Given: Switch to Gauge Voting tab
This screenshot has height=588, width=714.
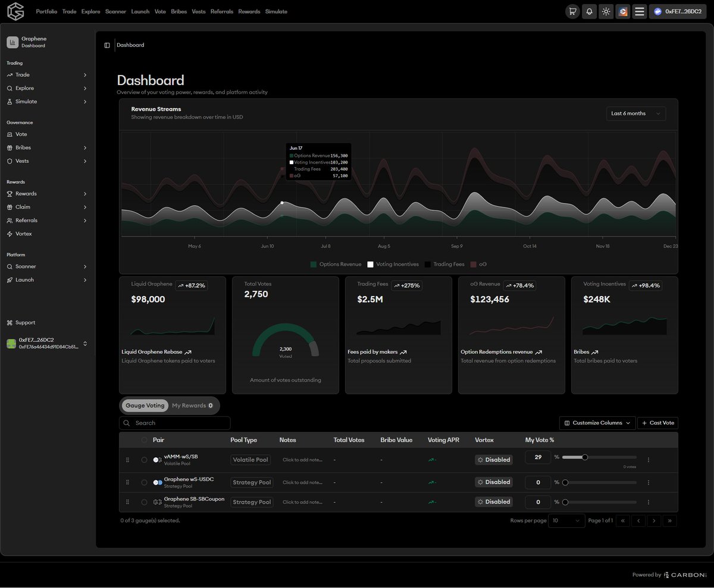Looking at the screenshot, I should [x=145, y=405].
